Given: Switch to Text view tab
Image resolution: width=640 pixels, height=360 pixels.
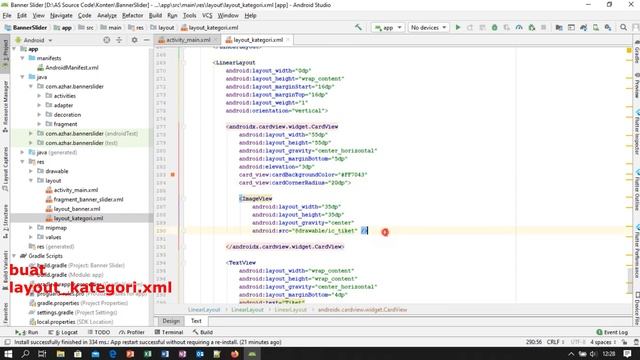Looking at the screenshot, I should tap(196, 321).
